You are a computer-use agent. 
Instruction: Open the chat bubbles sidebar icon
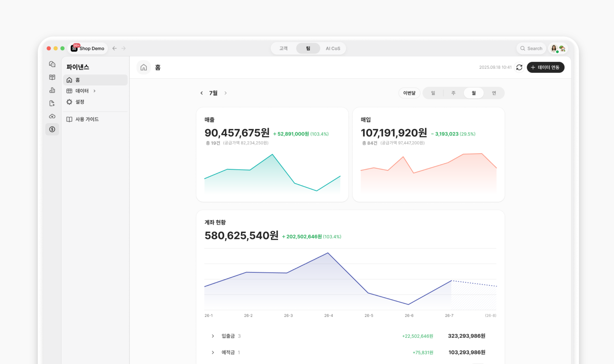52,64
